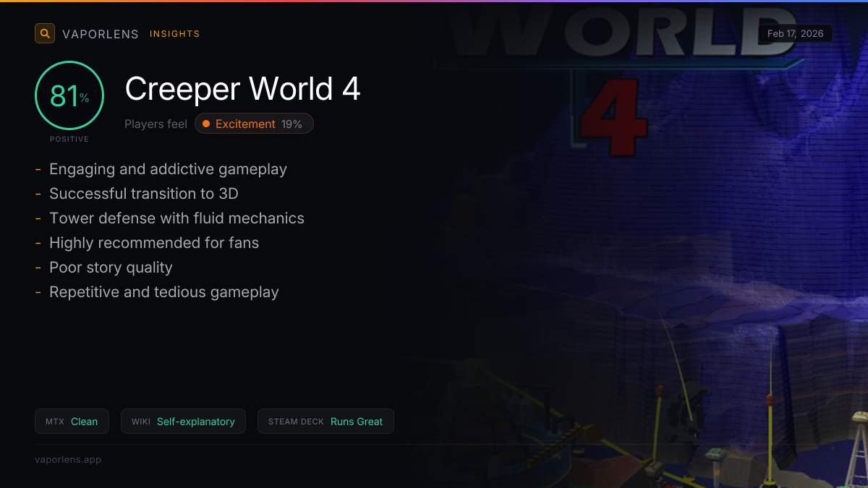Click "Repetitive and tedious gameplay" item
Image resolution: width=868 pixels, height=488 pixels.
coord(163,292)
